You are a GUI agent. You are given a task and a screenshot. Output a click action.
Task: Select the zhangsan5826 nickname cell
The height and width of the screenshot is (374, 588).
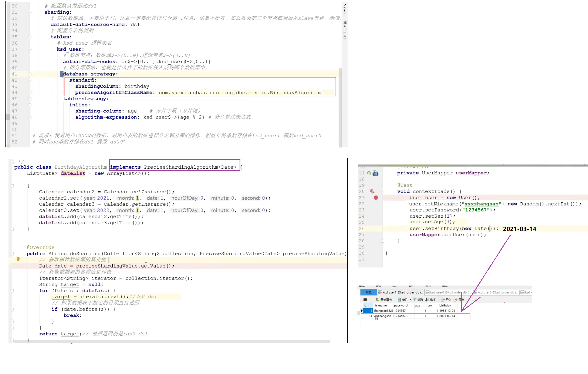tap(383, 311)
